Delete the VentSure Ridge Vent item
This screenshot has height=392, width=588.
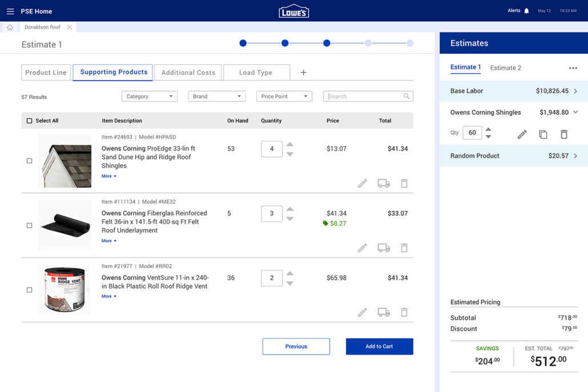click(404, 312)
